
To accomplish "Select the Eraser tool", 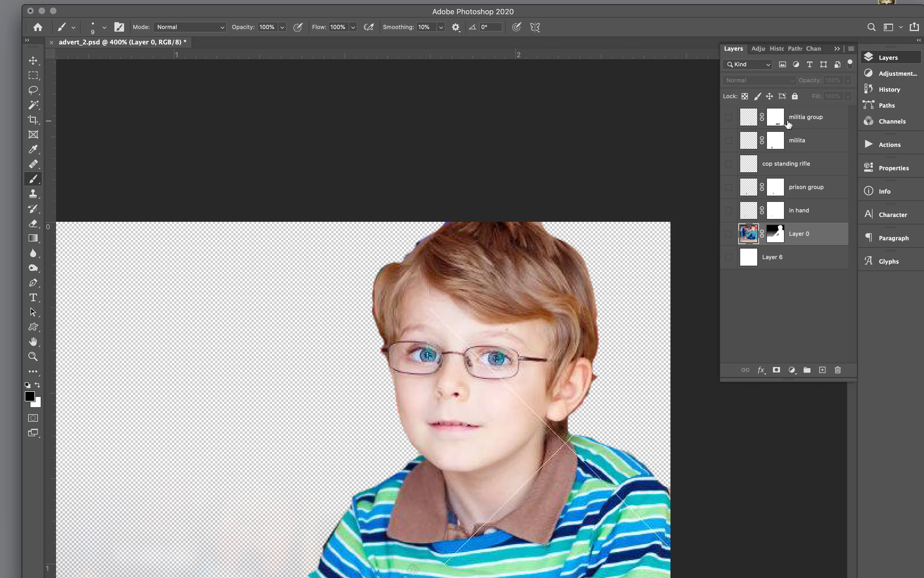I will pyautogui.click(x=33, y=224).
